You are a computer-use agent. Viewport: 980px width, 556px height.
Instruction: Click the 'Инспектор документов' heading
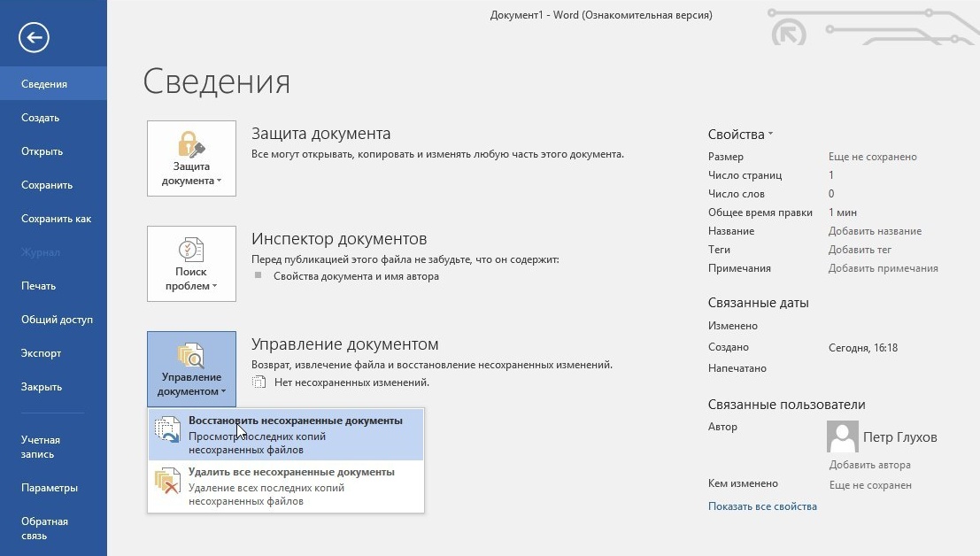coord(339,239)
